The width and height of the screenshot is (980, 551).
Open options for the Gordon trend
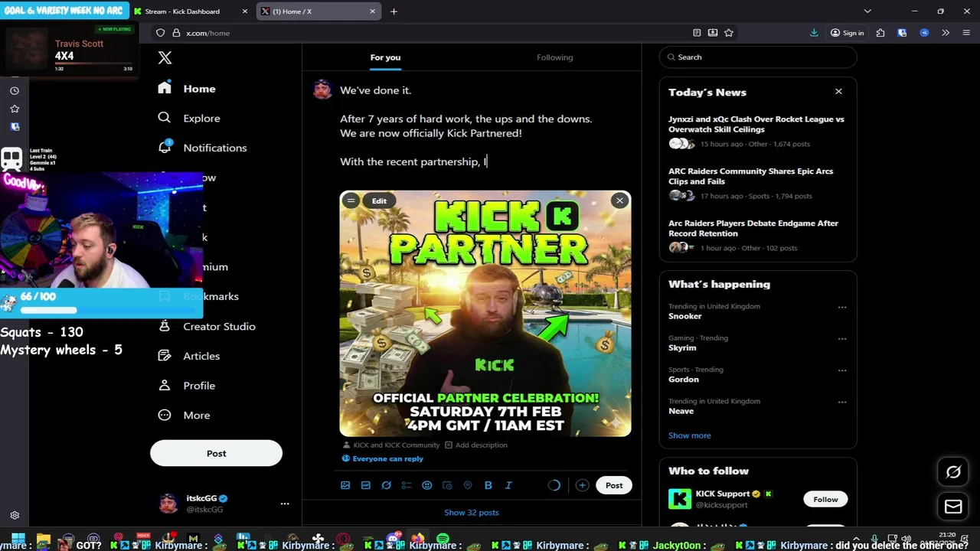pos(842,370)
